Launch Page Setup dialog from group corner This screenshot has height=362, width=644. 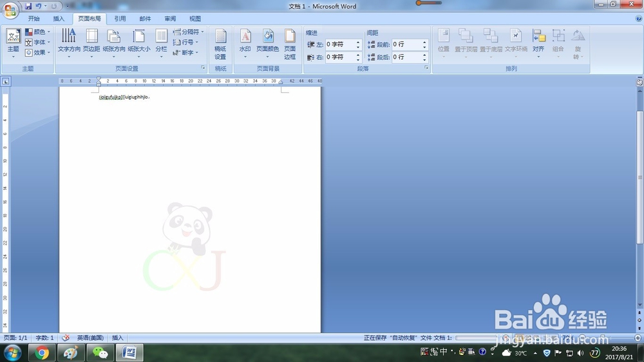tap(203, 68)
